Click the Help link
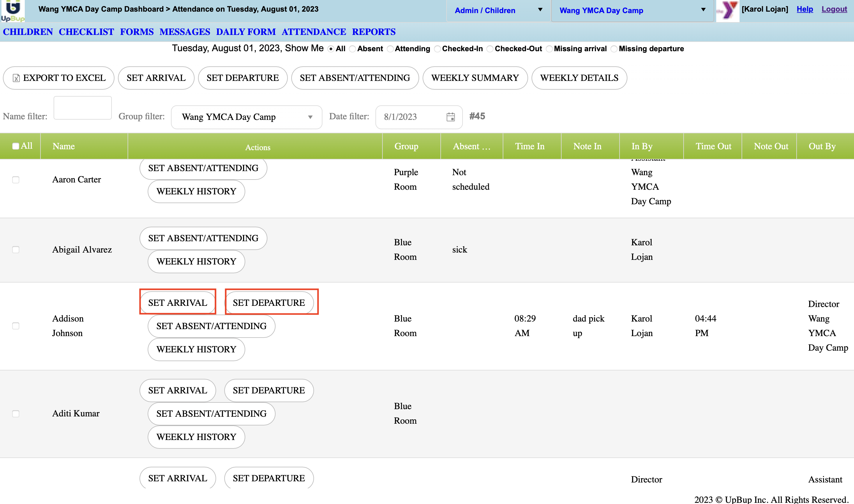 pyautogui.click(x=805, y=9)
